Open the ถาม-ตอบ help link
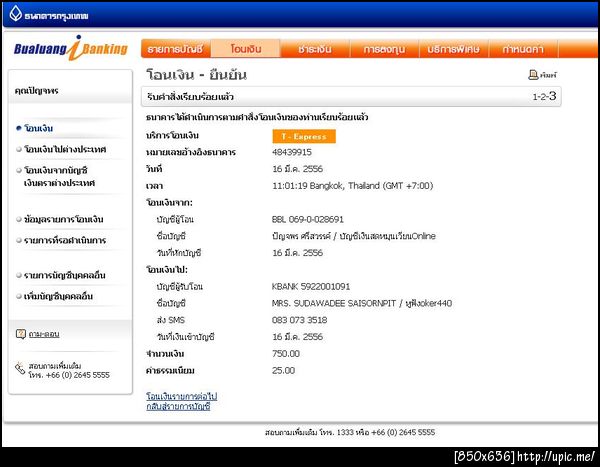Image resolution: width=600 pixels, height=467 pixels. [44, 334]
